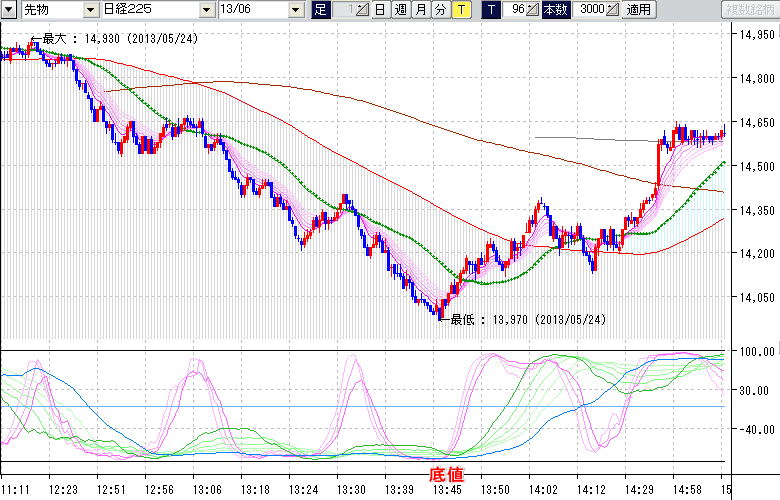Click the red 底値 label
Viewport: 780px width, 500px height.
(445, 472)
